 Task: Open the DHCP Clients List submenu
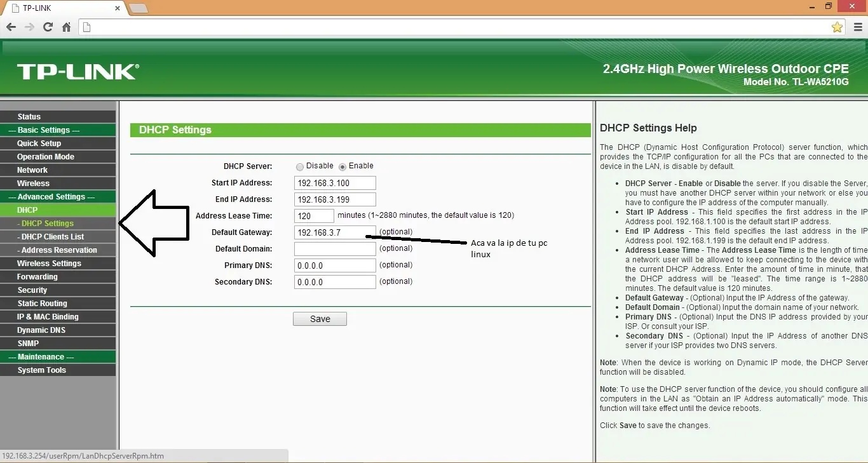[x=58, y=237]
